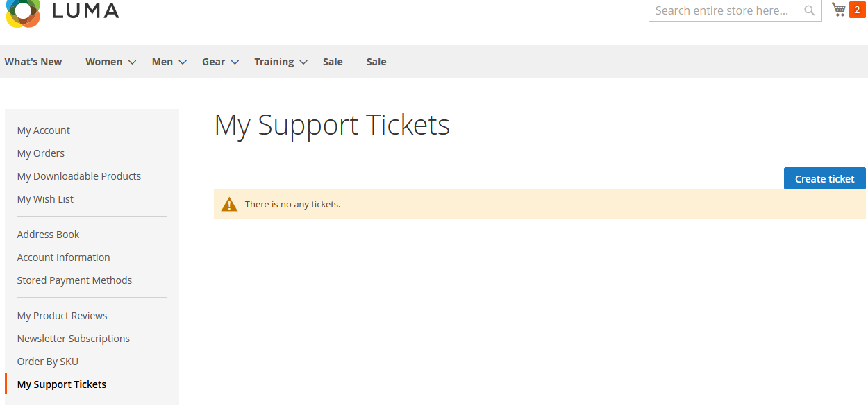Click the cart item count badge
868x415 pixels.
[857, 10]
